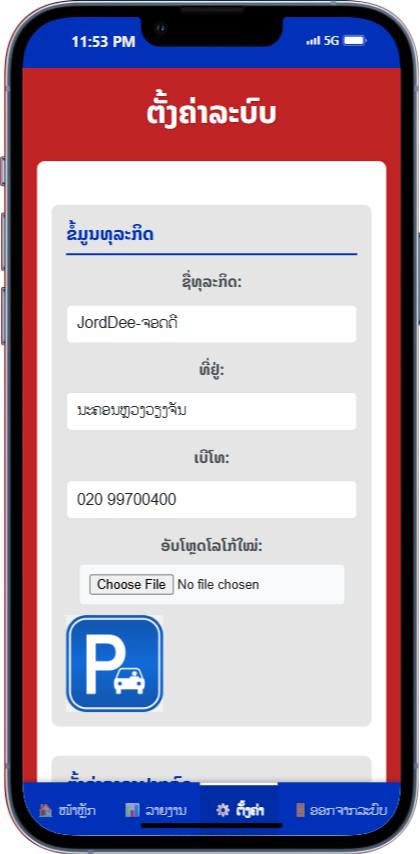
Task: Tap the battery icon in status bar
Action: click(x=355, y=41)
